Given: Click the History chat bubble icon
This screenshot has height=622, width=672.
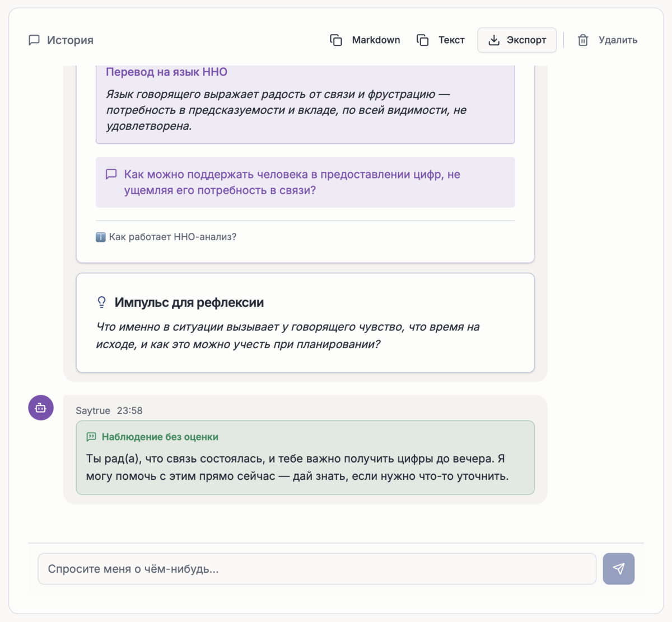Looking at the screenshot, I should pos(34,40).
